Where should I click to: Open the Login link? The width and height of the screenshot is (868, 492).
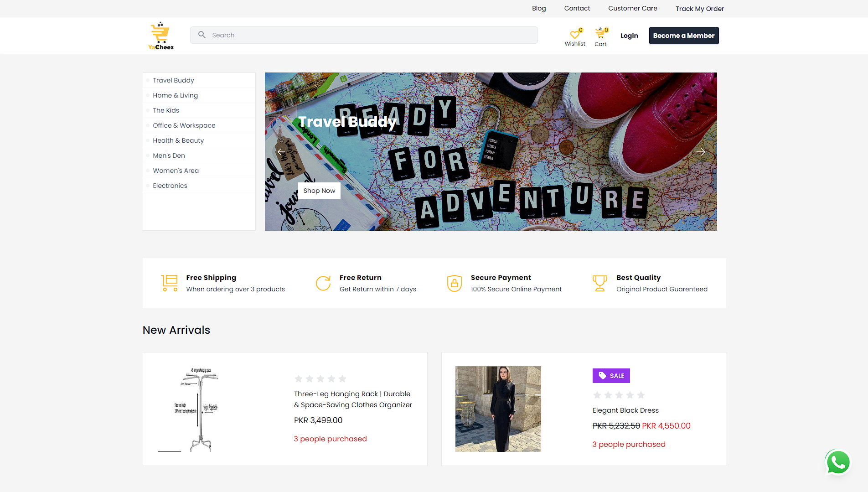629,36
